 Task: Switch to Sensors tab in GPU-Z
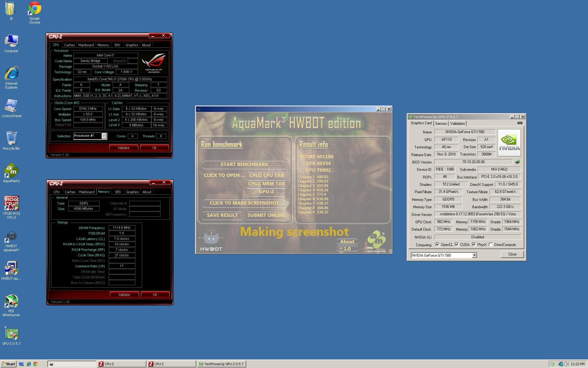pos(441,124)
